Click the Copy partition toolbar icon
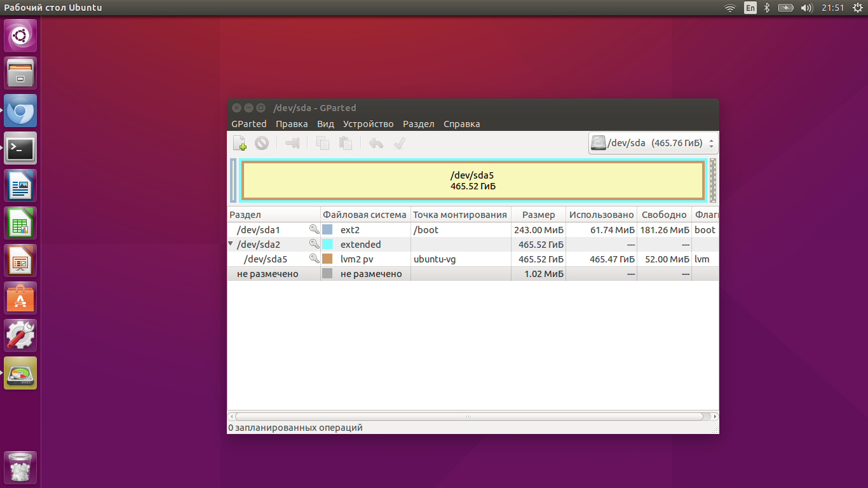The image size is (868, 488). 323,143
